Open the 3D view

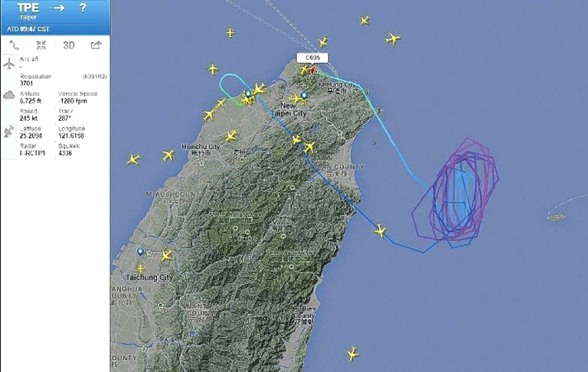point(69,45)
